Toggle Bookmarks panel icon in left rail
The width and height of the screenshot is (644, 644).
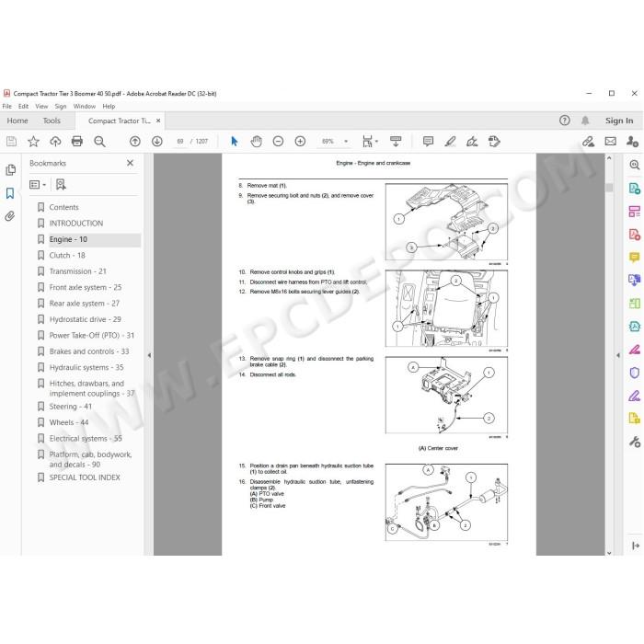[x=10, y=193]
